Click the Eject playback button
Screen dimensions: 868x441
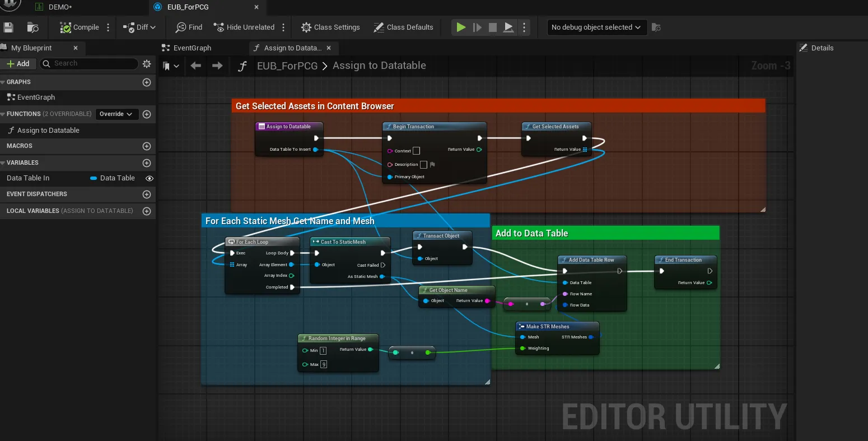point(508,27)
